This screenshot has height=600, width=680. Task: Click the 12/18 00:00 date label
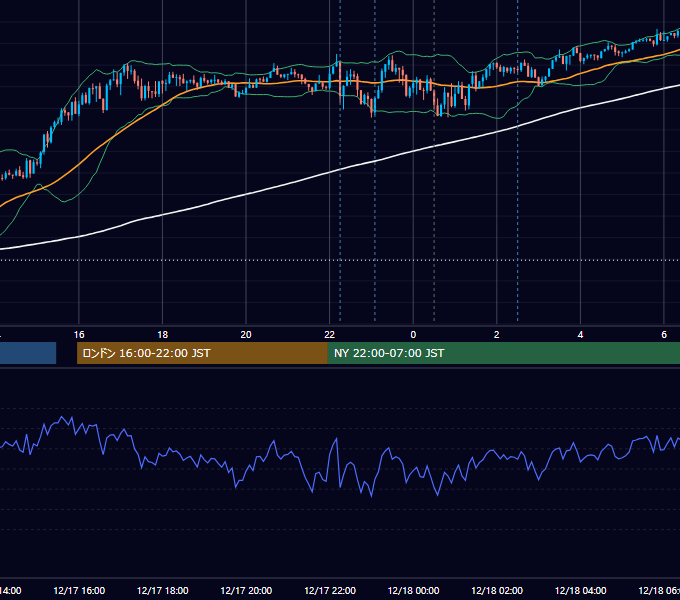(x=413, y=591)
